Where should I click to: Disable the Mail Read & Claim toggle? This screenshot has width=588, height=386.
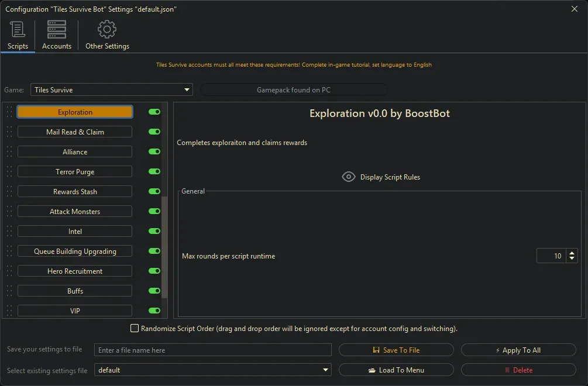pos(154,132)
